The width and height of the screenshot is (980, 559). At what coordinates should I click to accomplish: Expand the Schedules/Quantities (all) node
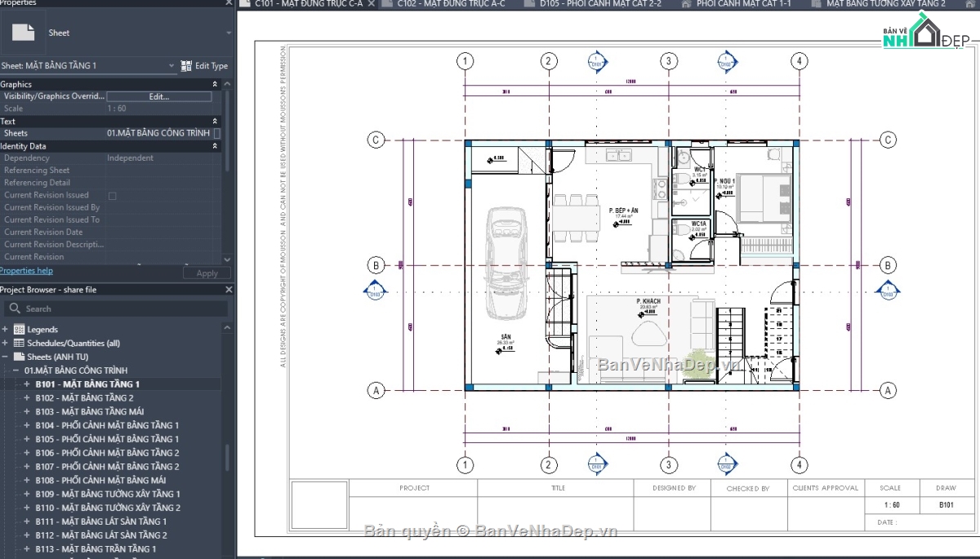click(6, 344)
